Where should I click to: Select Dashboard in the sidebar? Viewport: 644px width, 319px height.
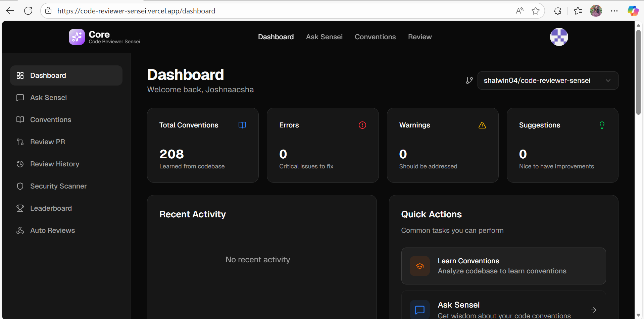coord(66,75)
